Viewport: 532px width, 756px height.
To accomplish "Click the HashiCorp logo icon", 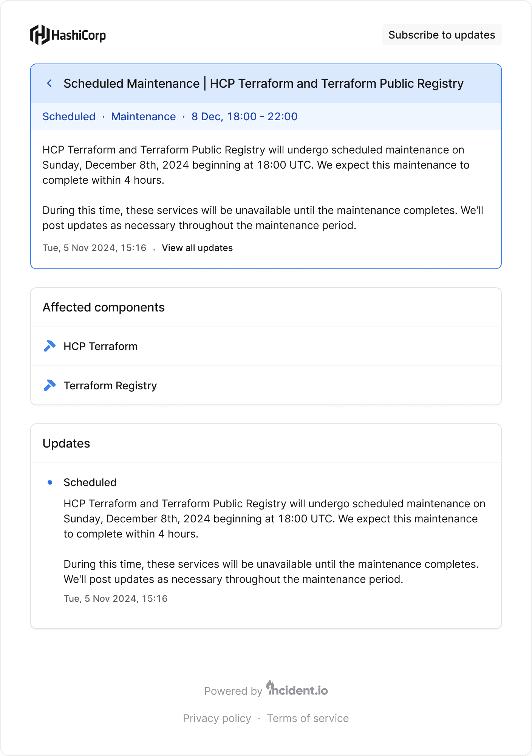I will click(40, 34).
